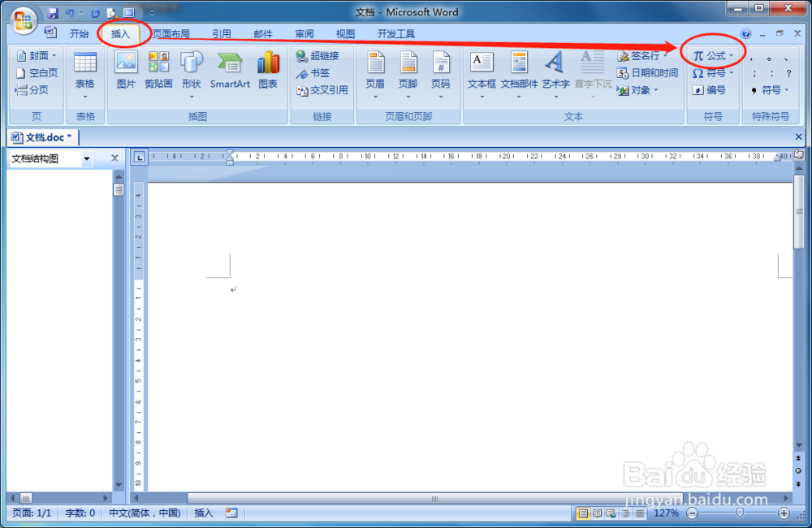Insert clip art (剪贴画)
Viewport: 812px width, 528px height.
[158, 71]
